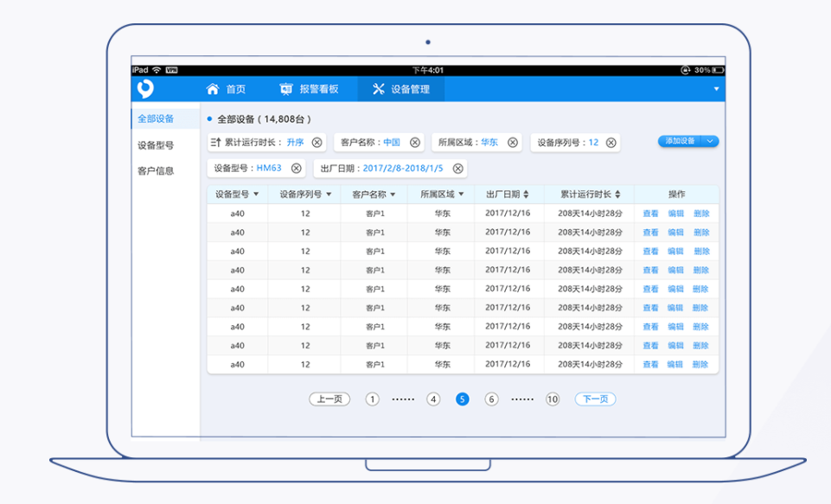Click 编辑 in the first table row
Screen dimensions: 831x504
[x=675, y=214]
